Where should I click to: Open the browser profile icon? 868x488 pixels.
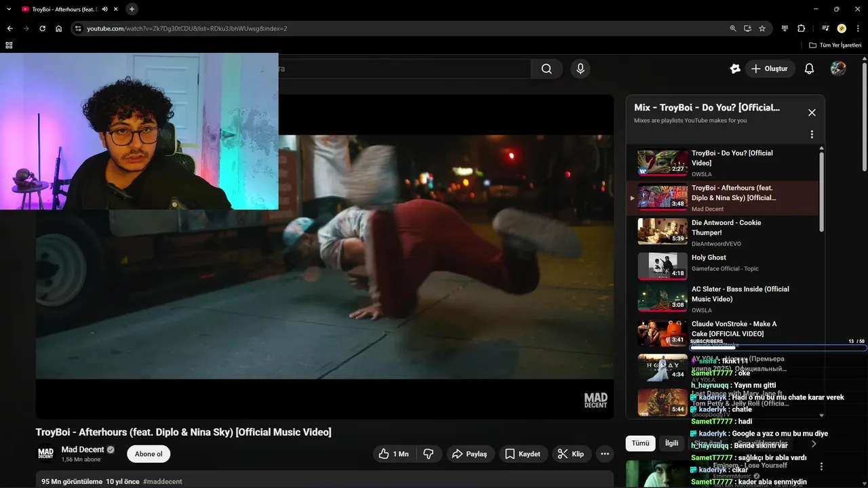(x=842, y=28)
